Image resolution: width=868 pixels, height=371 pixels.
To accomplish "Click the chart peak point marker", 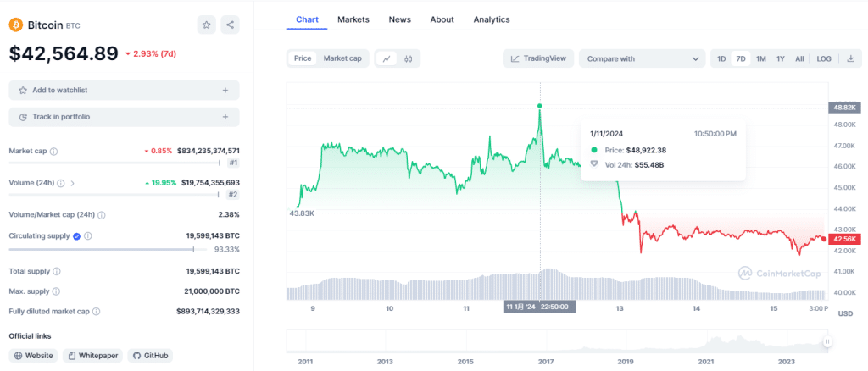I will 540,106.
